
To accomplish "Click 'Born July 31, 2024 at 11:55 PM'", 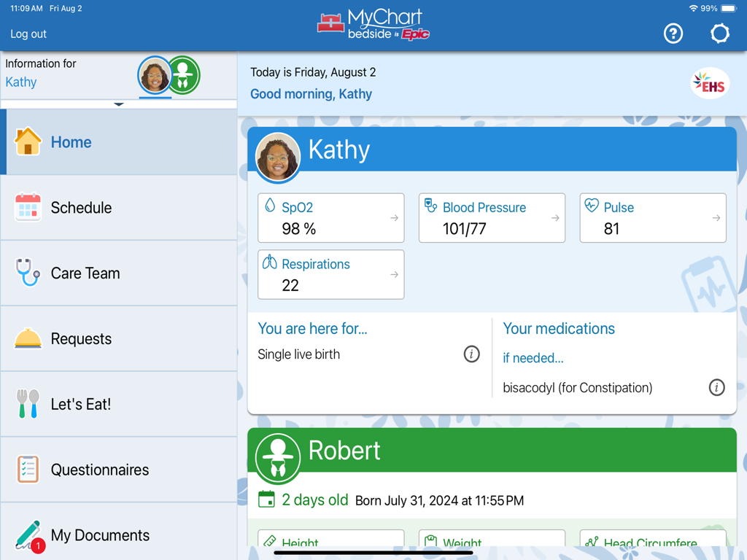I will tap(440, 500).
